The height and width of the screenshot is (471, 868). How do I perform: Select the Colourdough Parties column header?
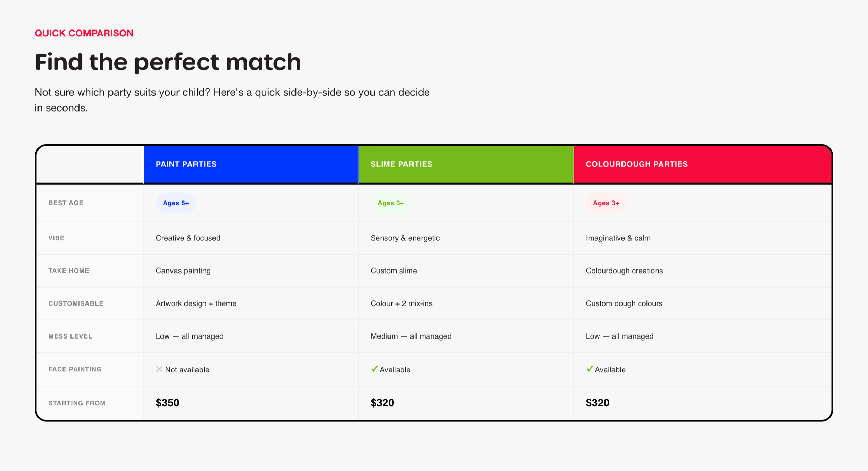pyautogui.click(x=703, y=164)
